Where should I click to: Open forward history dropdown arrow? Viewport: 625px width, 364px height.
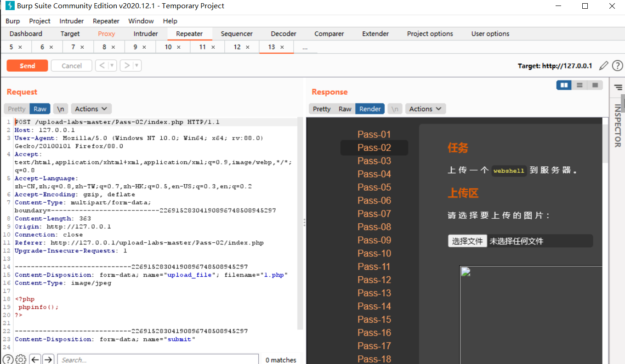pos(137,66)
